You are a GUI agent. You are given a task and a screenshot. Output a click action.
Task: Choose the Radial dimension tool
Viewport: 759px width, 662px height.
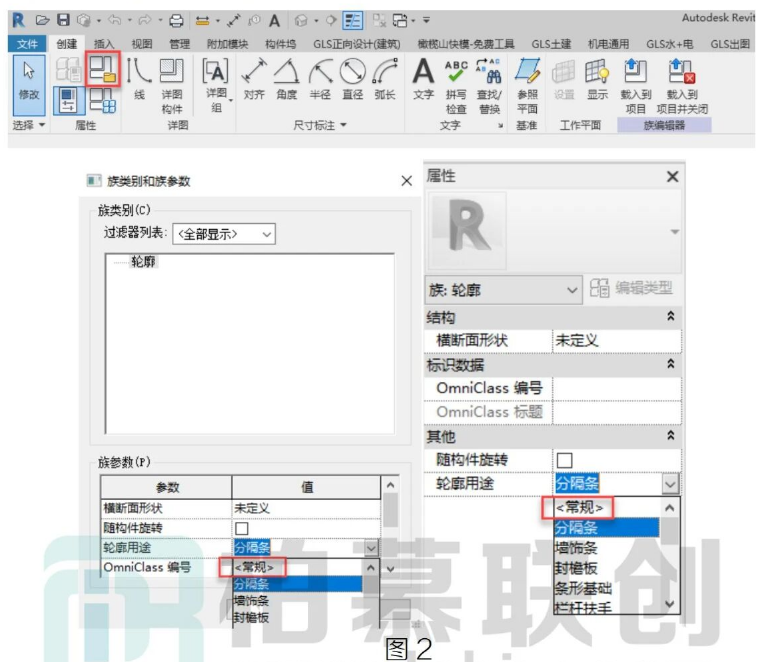[320, 80]
